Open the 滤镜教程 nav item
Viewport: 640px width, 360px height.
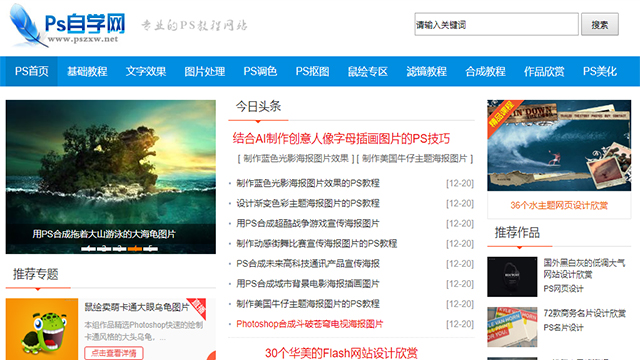coord(427,71)
